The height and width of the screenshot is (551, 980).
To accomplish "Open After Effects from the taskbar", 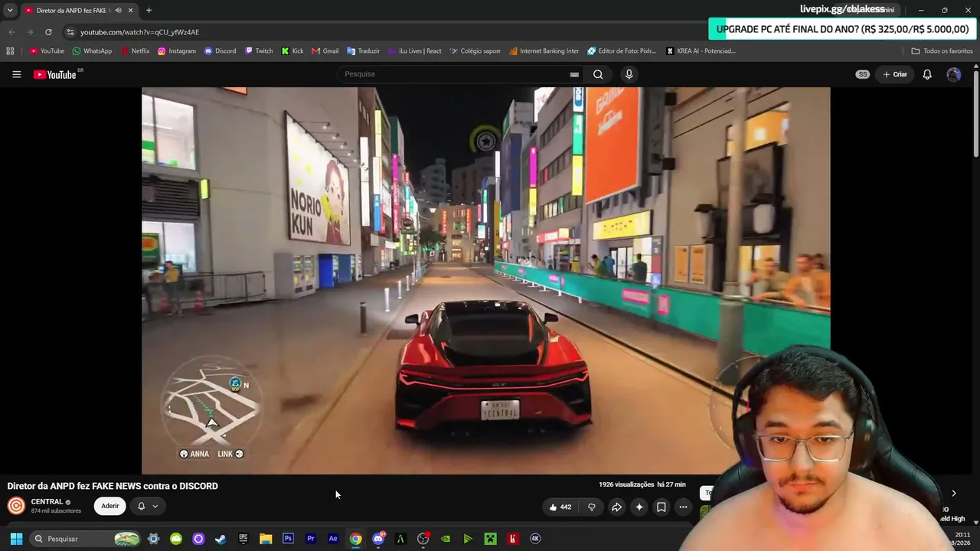I will tap(333, 539).
